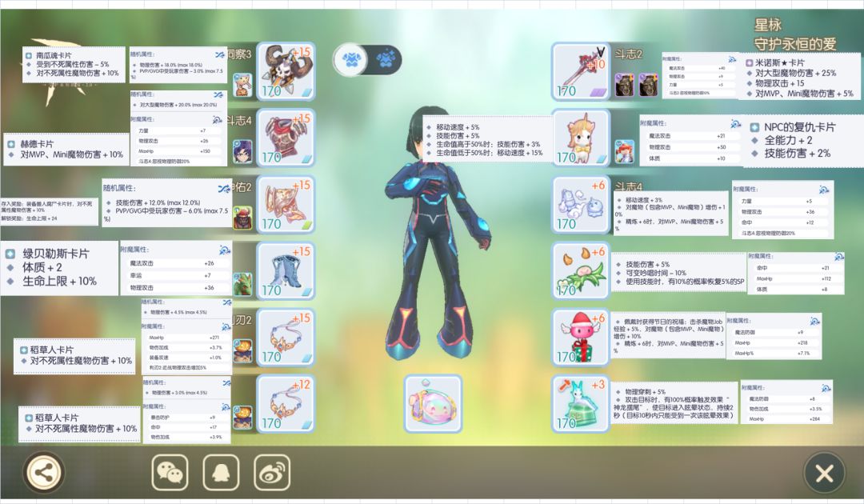Click the "NPC的复仇卡片" card title

[799, 126]
